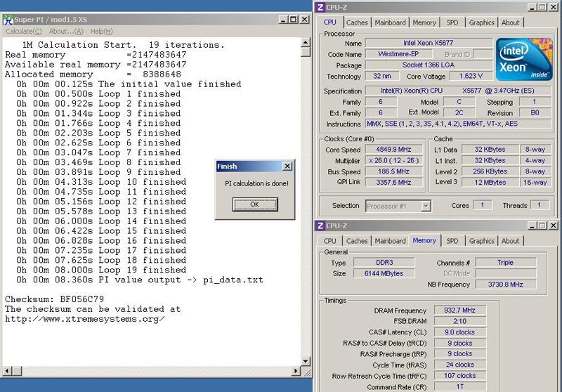Select CPU tab in top CPU-Z window
The width and height of the screenshot is (562, 392).
click(329, 22)
